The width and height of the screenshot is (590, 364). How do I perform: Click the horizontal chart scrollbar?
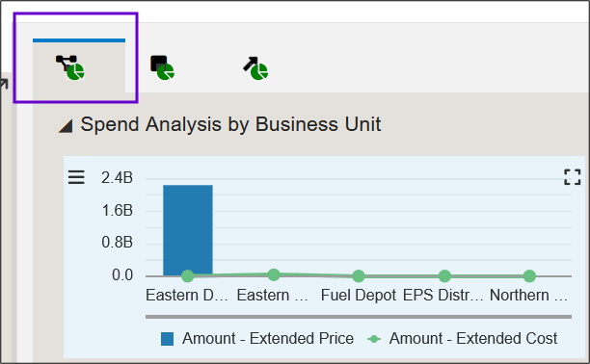tap(359, 317)
